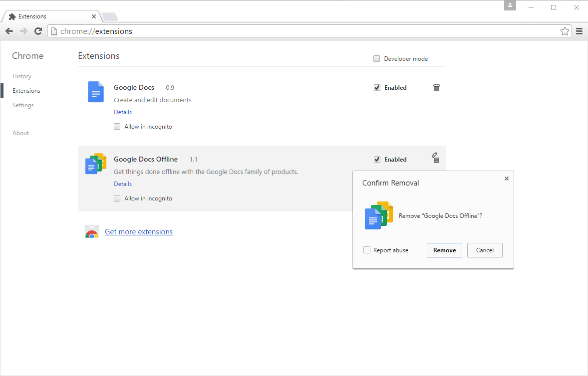Click the Google Docs extension icon
Viewport: 588px width, 376px height.
(96, 92)
